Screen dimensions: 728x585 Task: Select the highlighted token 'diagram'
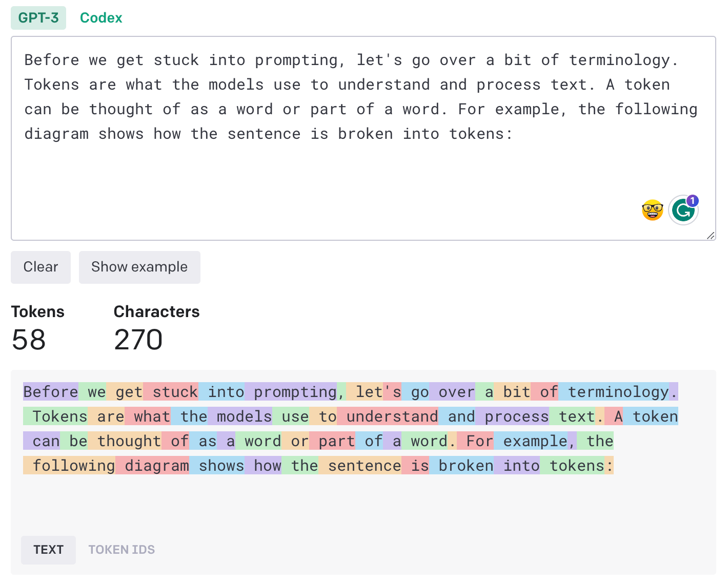click(153, 465)
